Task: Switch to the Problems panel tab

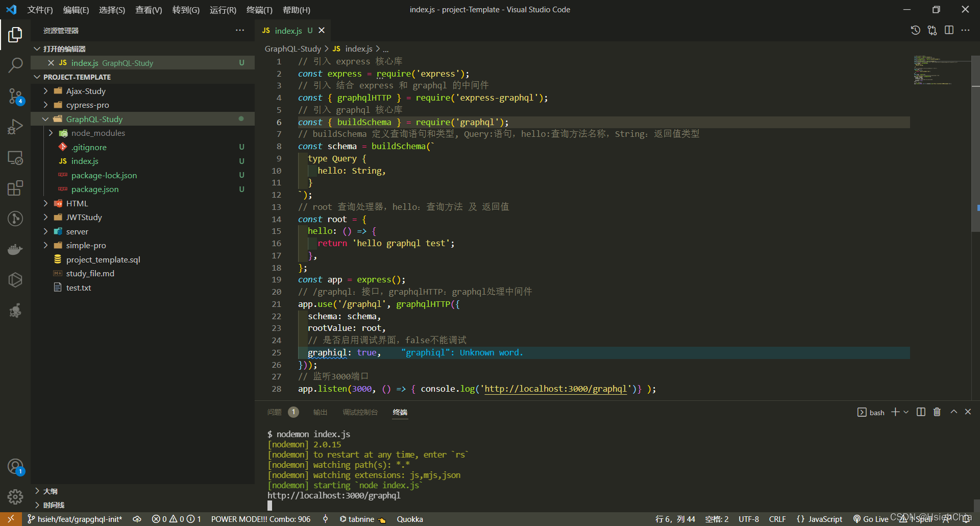Action: click(283, 412)
